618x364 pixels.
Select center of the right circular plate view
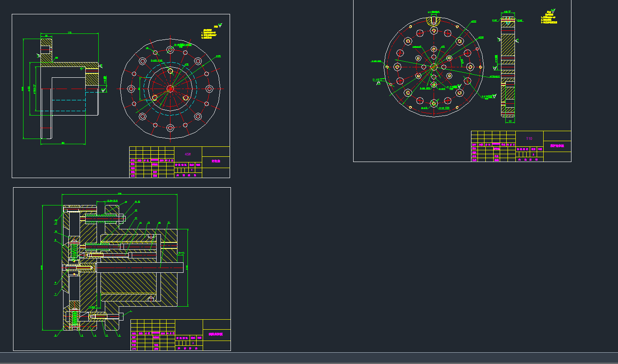click(434, 66)
